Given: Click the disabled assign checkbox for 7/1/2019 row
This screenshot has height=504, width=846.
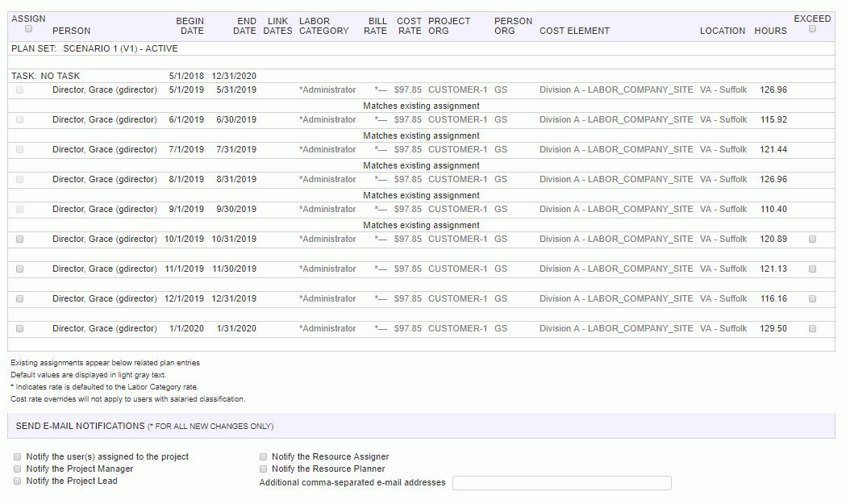Looking at the screenshot, I should (x=20, y=149).
